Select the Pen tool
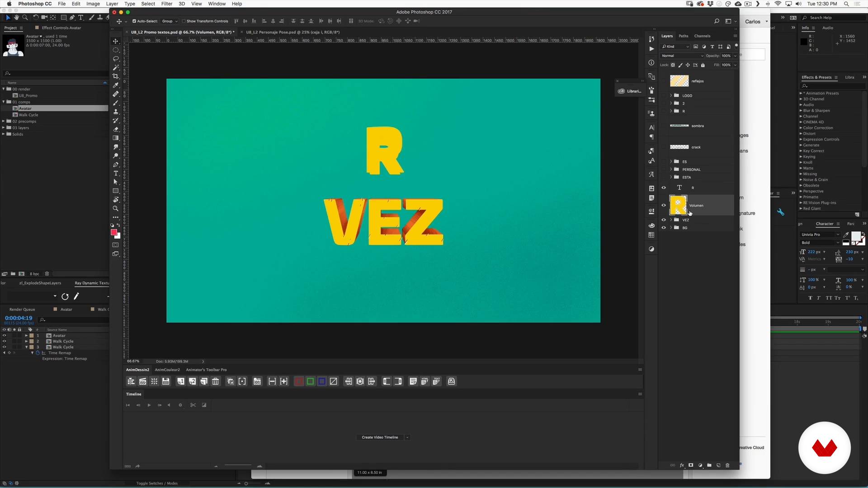The width and height of the screenshot is (868, 488). (x=116, y=164)
